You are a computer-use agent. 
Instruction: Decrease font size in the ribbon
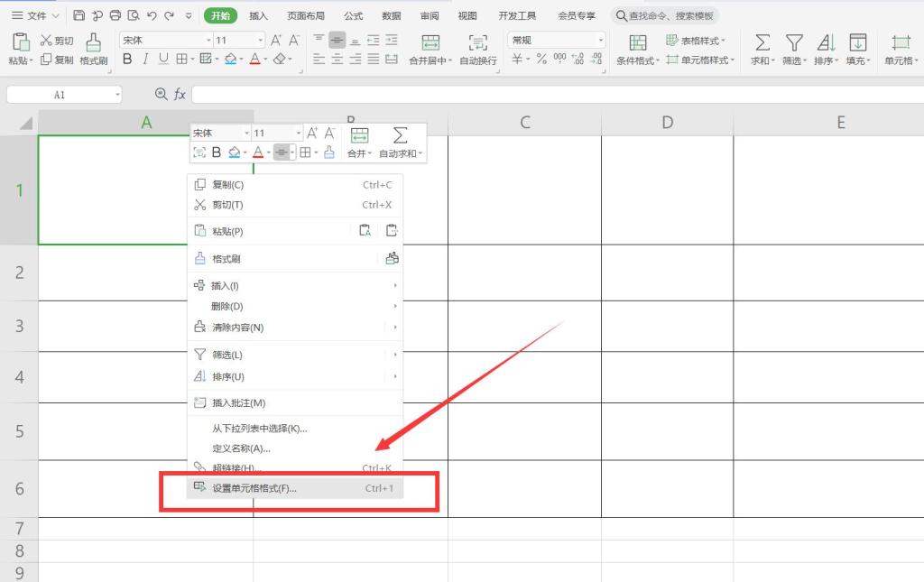(x=293, y=40)
